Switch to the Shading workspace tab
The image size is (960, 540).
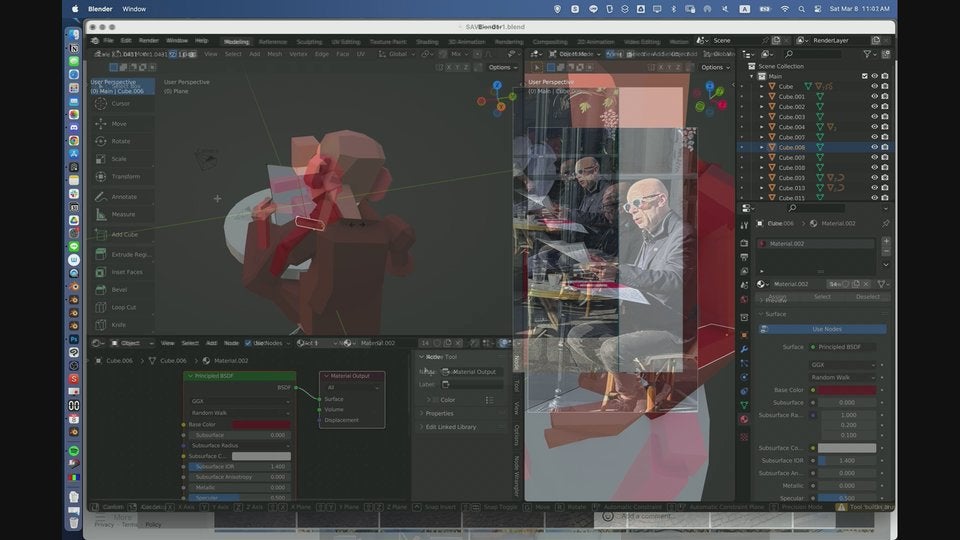point(427,42)
